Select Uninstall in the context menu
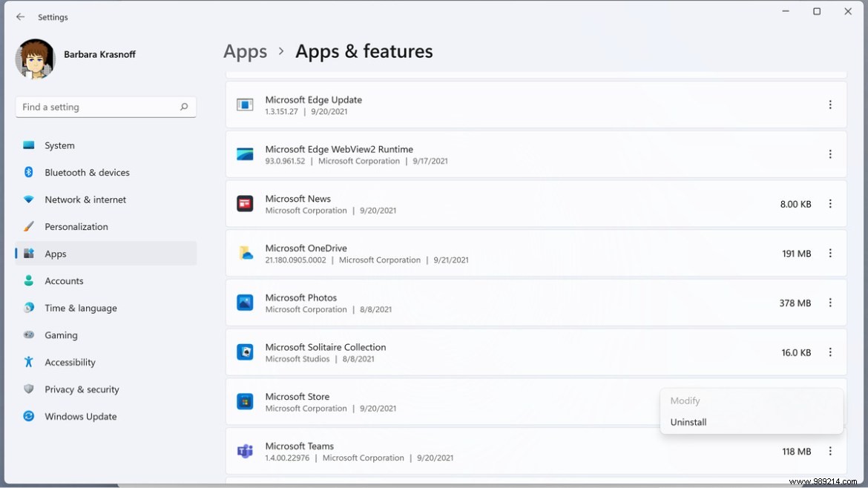The width and height of the screenshot is (868, 488). [x=688, y=422]
